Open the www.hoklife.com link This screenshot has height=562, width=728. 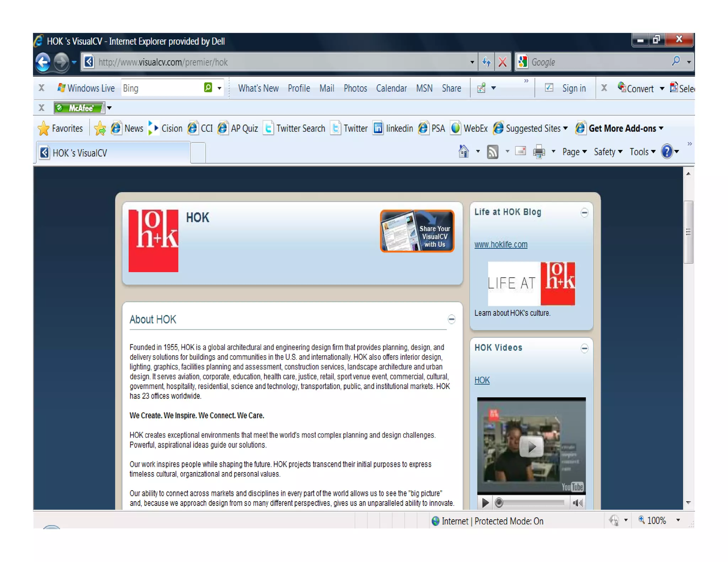coord(500,244)
